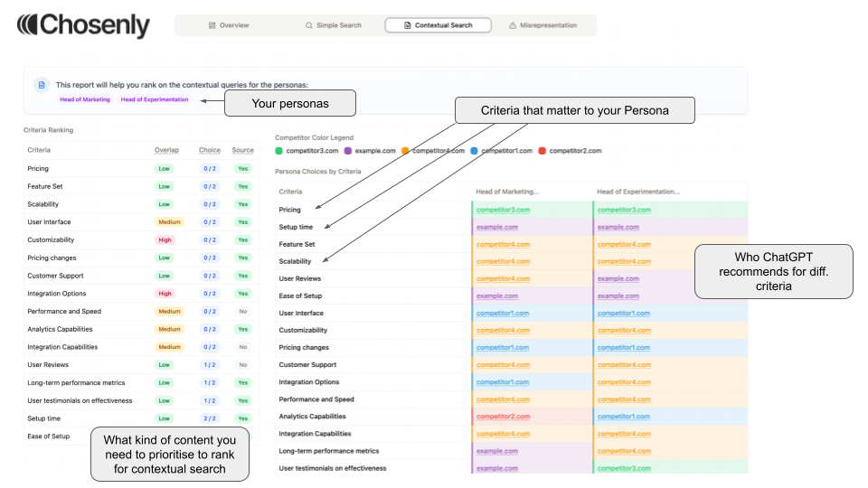Click the Head of Experimentation column header
Viewport: 868px width, 488px height.
click(x=637, y=192)
